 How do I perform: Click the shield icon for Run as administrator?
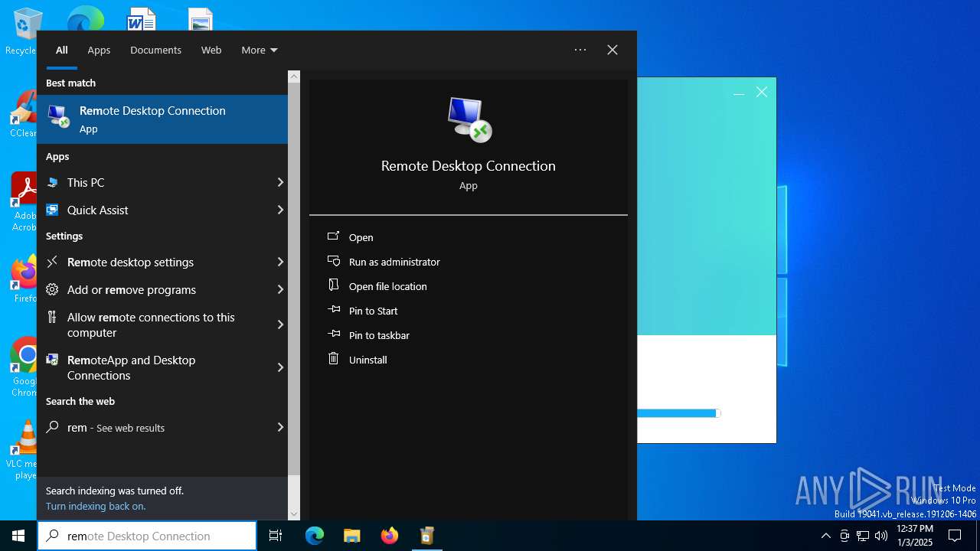tap(334, 261)
